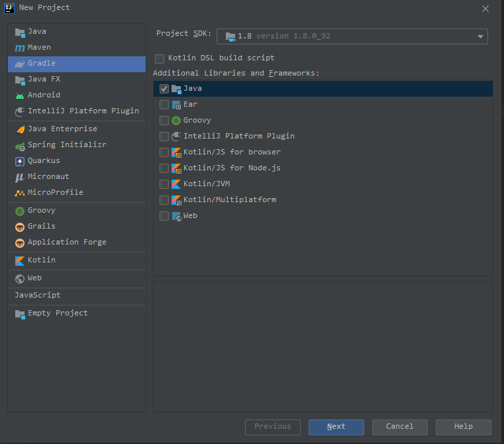Click Web framework icon in libraries list

pos(176,216)
